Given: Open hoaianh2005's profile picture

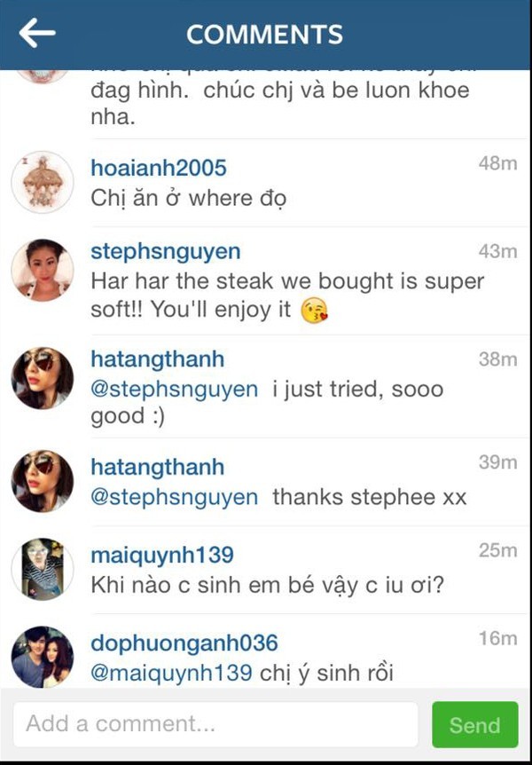Looking at the screenshot, I should (x=43, y=182).
